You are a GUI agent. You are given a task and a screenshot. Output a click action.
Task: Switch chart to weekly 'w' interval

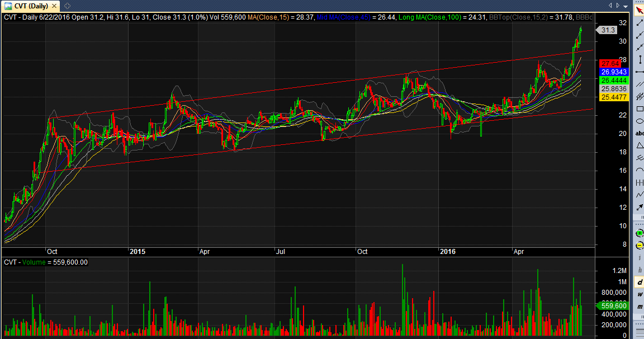coord(640,295)
